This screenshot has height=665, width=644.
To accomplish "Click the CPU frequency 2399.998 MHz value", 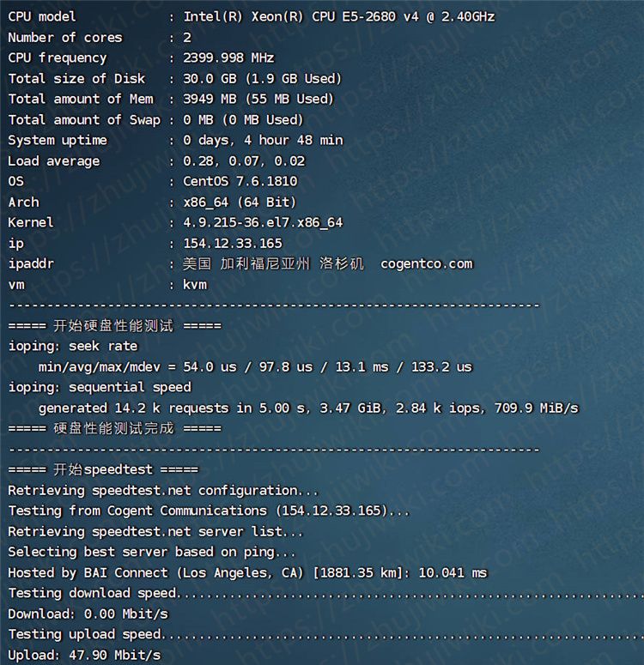I will [x=228, y=57].
